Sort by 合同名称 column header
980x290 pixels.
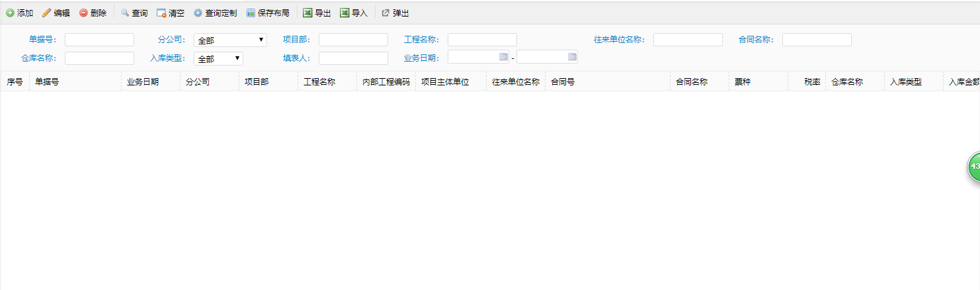pos(699,82)
